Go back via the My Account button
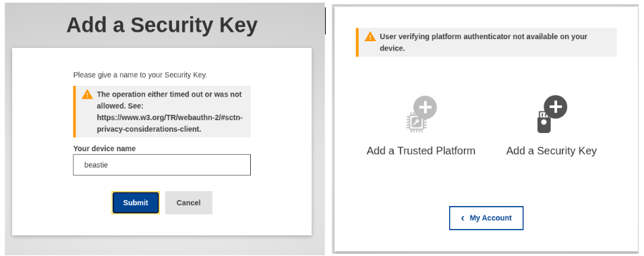 486,217
